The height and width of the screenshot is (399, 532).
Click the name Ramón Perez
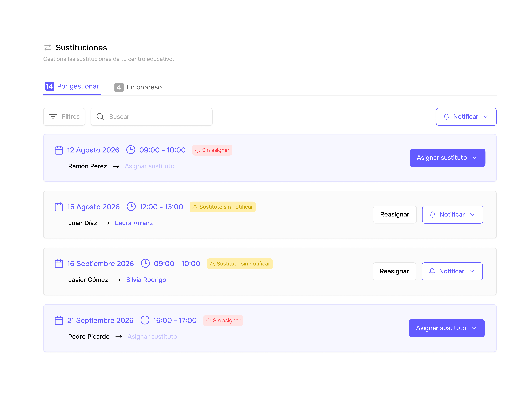pyautogui.click(x=88, y=166)
